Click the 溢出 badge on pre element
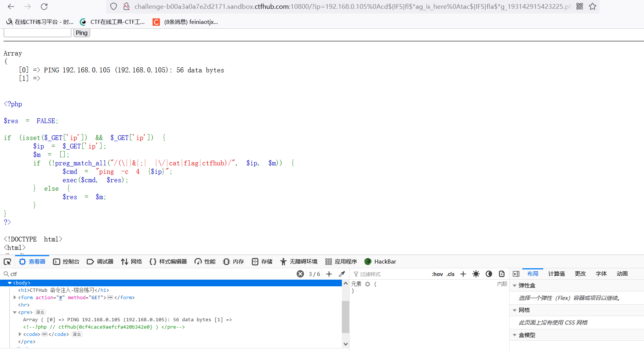The height and width of the screenshot is (351, 644). pos(40,312)
